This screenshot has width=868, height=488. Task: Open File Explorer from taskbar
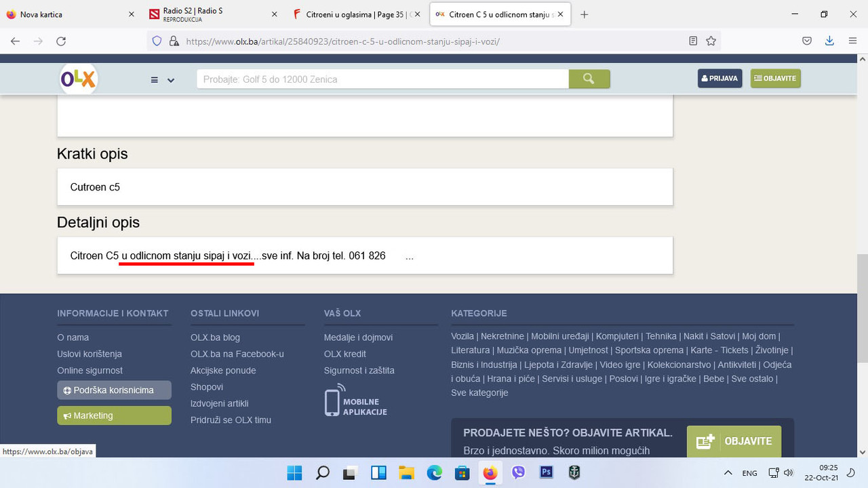[406, 472]
